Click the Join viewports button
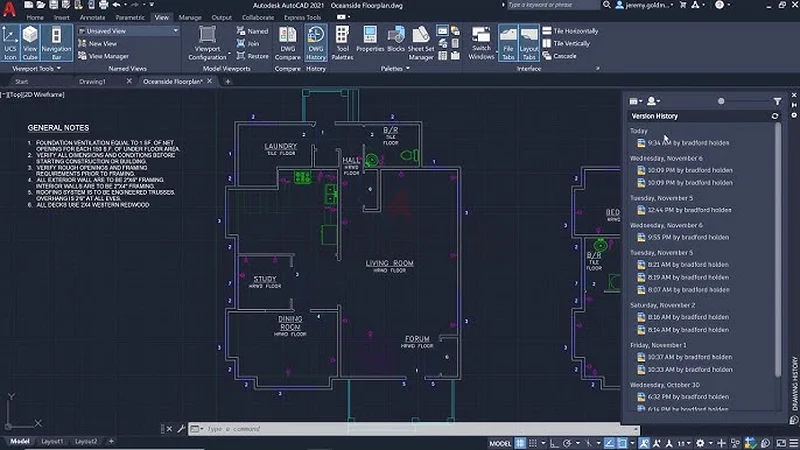Viewport: 800px width, 450px height. pyautogui.click(x=248, y=44)
